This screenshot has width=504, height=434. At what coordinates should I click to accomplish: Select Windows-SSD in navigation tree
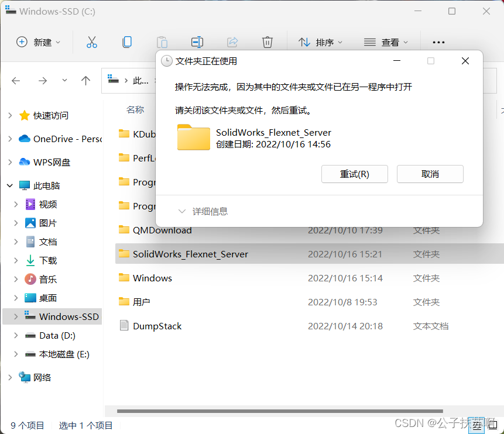coord(52,316)
